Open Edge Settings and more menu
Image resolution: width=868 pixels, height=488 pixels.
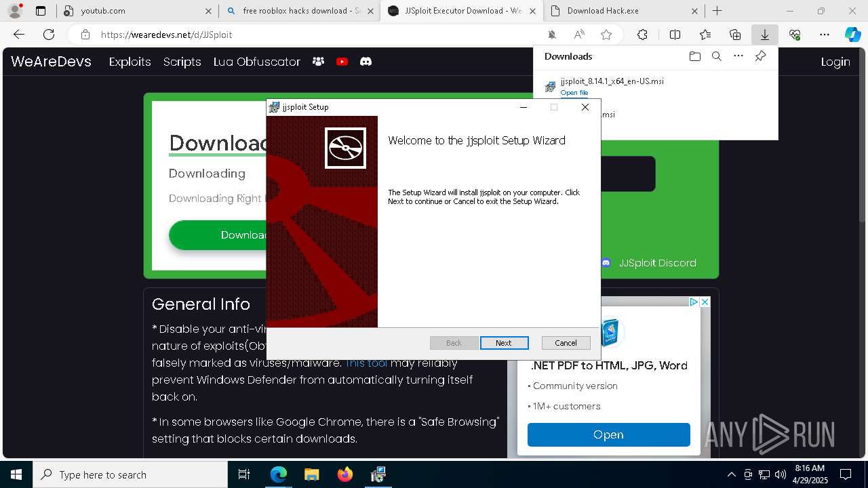825,35
